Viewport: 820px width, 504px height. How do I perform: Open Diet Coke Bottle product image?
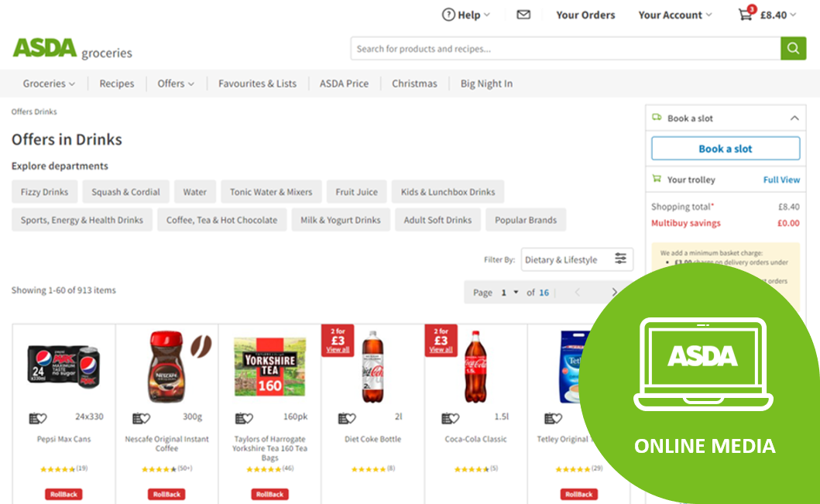pyautogui.click(x=373, y=366)
